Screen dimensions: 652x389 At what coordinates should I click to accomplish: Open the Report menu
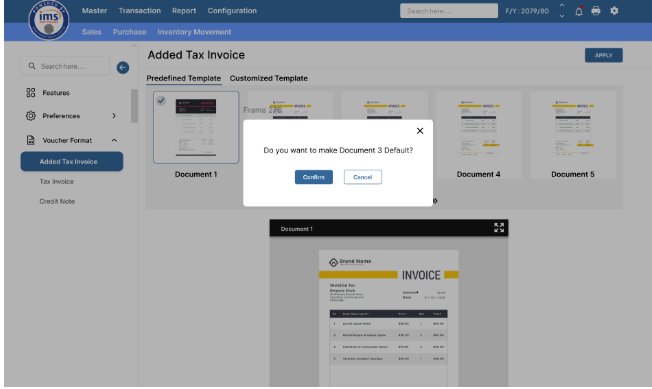coord(184,11)
